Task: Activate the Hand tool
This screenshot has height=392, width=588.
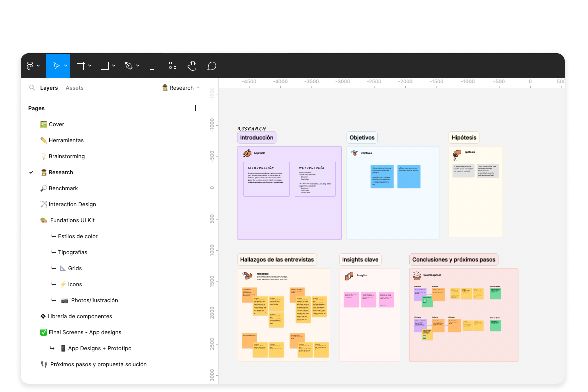Action: click(x=192, y=66)
